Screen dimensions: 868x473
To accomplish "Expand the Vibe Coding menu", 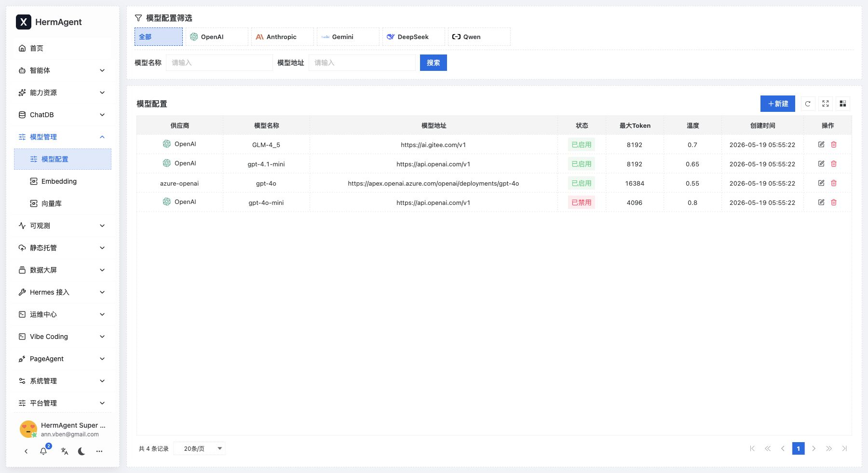I will [x=63, y=337].
